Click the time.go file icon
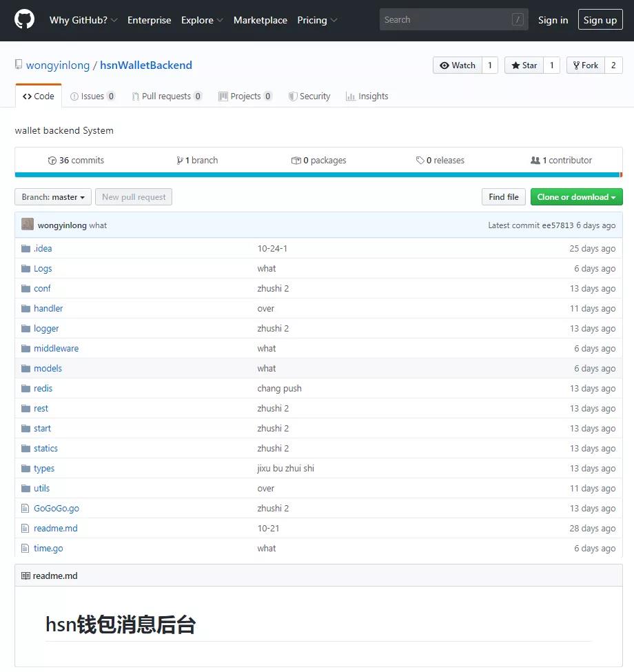634x672 pixels. 25,549
